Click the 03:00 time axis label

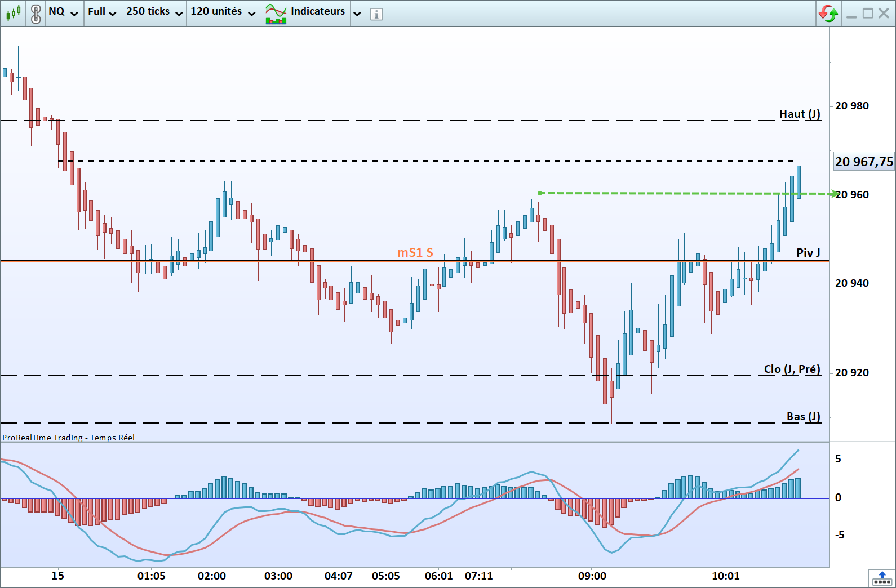278,576
